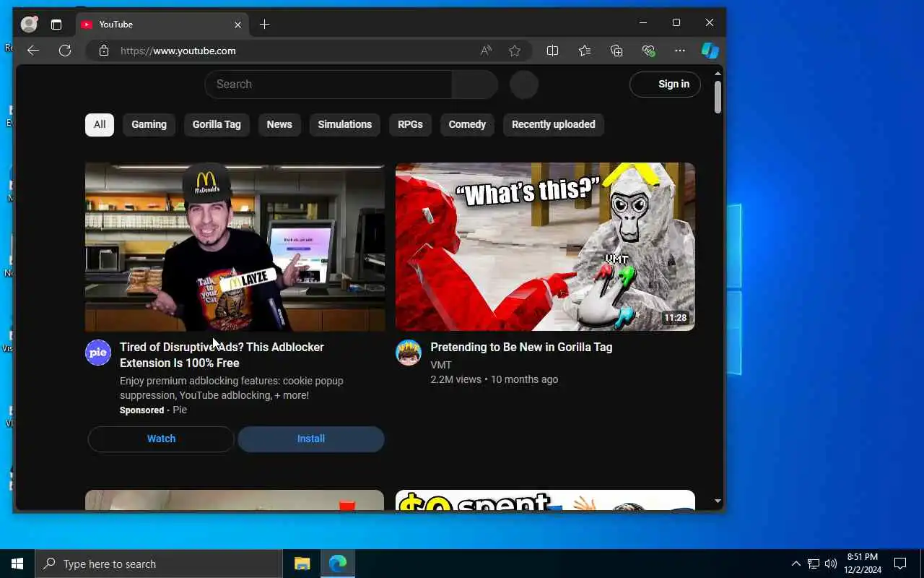Open the Settings and more ellipsis menu
This screenshot has height=578, width=924.
pyautogui.click(x=680, y=51)
